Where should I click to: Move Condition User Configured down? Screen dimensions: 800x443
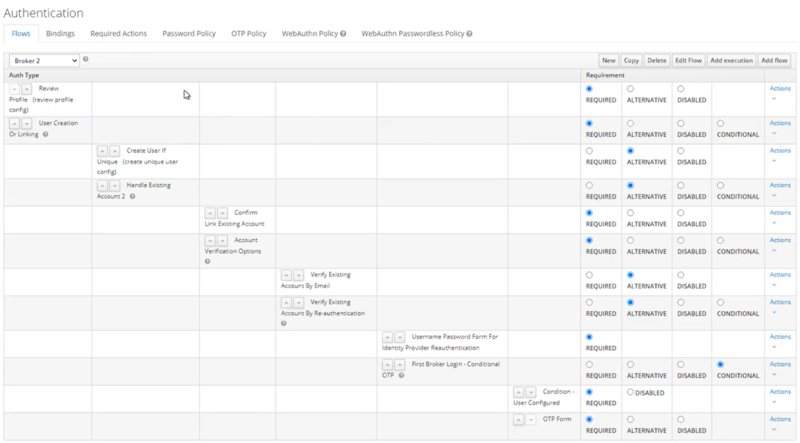click(x=531, y=392)
